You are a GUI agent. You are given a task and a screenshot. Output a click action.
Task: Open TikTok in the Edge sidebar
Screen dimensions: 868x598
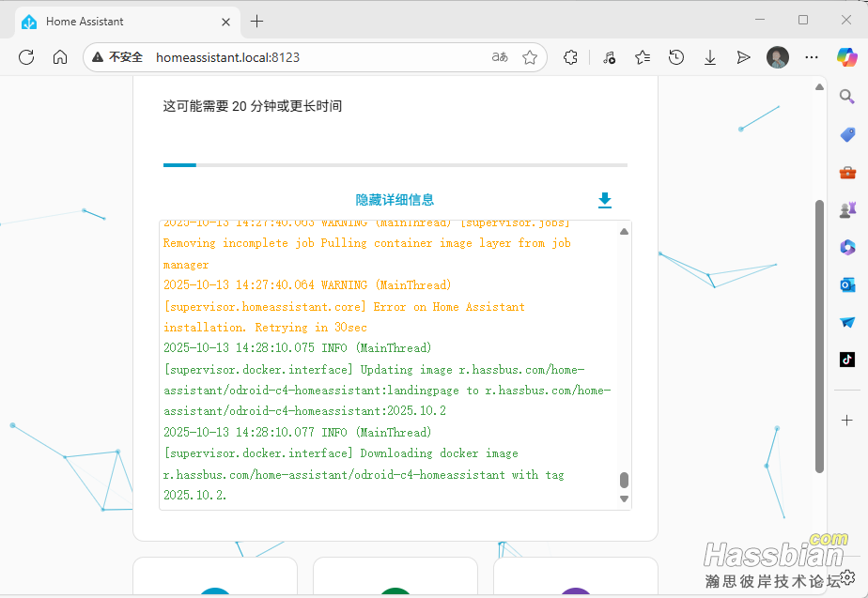coord(847,359)
